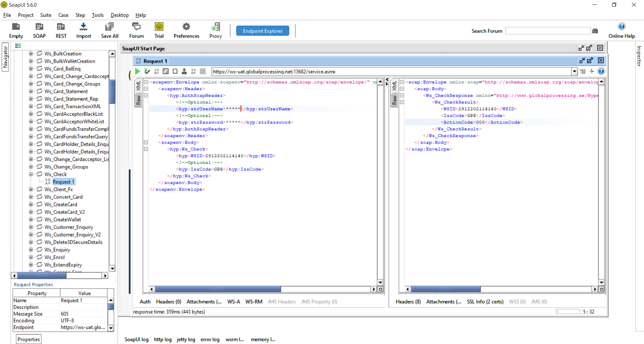Click the Endpoint Explorer button
The image size is (644, 344).
point(263,31)
